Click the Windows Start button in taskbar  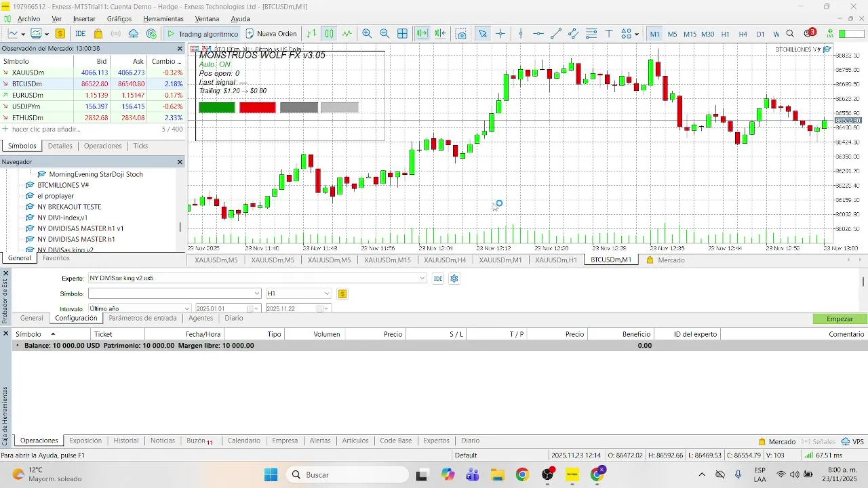pyautogui.click(x=271, y=474)
